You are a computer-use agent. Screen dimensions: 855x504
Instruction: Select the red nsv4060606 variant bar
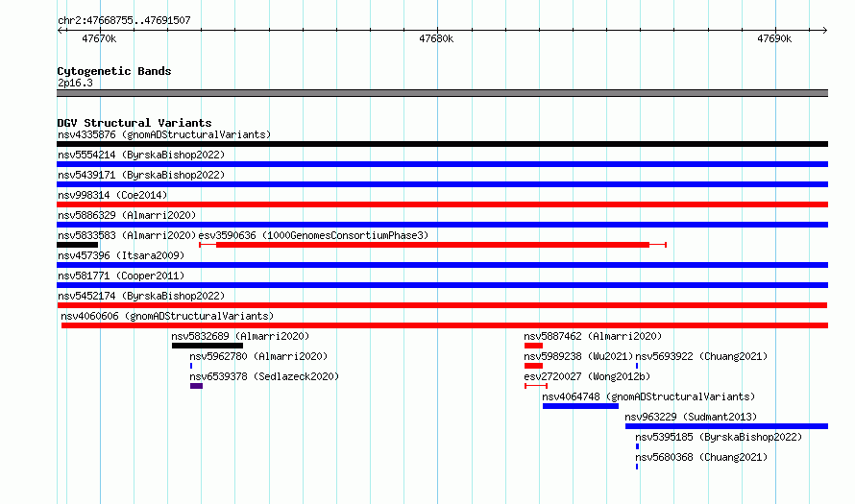445,325
